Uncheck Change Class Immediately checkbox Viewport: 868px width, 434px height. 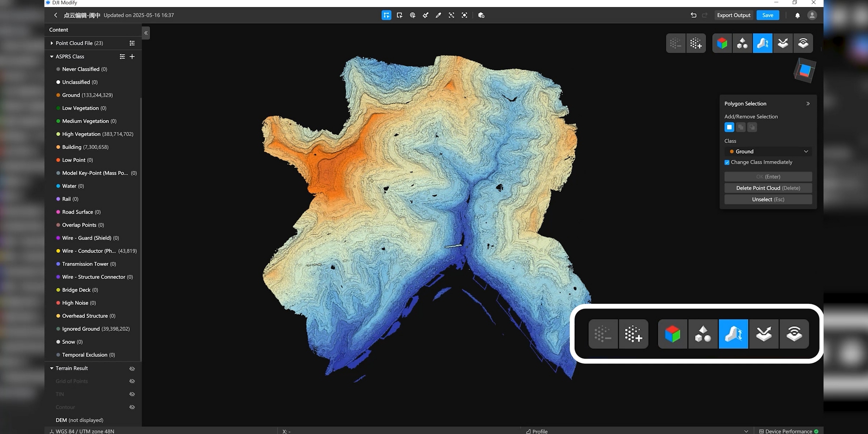pos(727,162)
